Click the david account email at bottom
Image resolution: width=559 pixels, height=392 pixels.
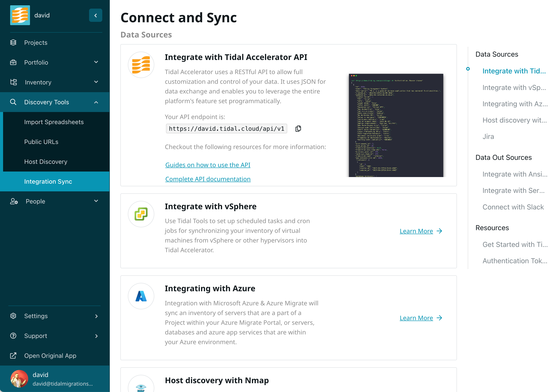pyautogui.click(x=63, y=384)
